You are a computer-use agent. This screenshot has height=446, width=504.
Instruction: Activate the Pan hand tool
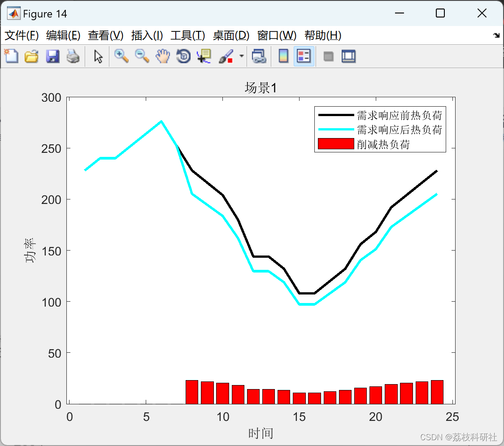click(163, 56)
